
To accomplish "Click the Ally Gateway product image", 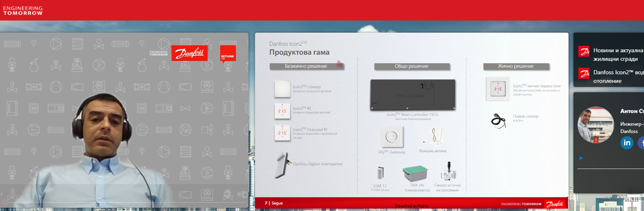I will (392, 137).
